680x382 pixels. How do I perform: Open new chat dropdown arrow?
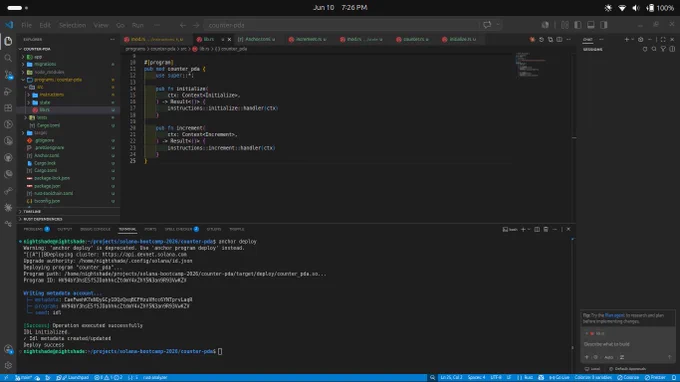pyautogui.click(x=632, y=39)
